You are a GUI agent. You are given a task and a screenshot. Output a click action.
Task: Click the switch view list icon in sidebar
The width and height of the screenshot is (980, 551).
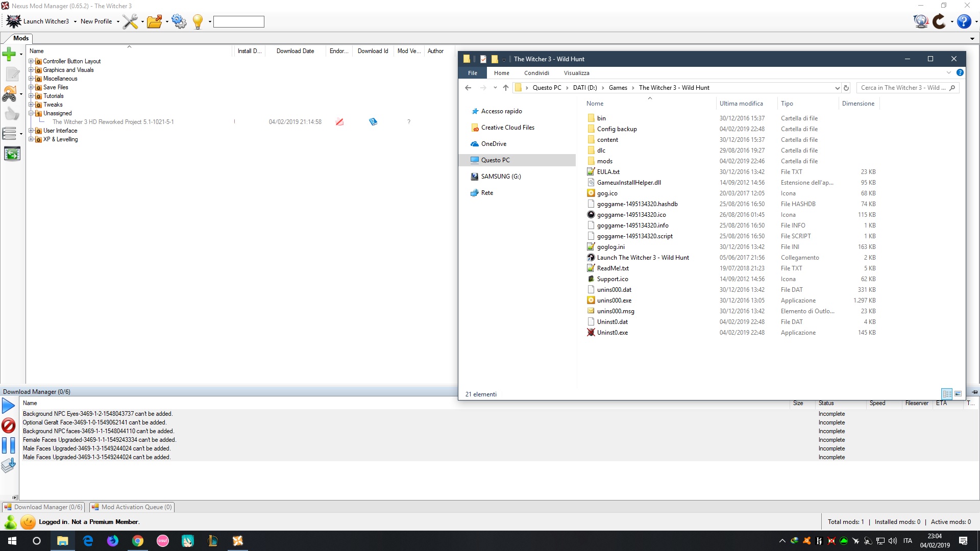[x=9, y=134]
